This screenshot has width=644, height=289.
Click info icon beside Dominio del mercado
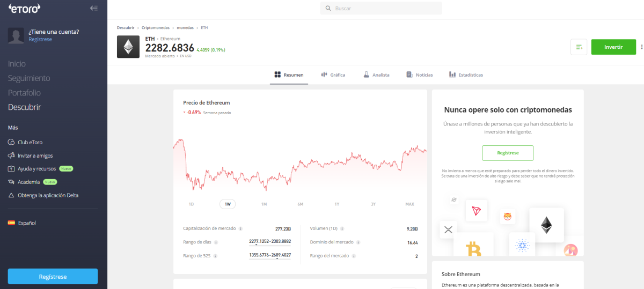coord(359,242)
